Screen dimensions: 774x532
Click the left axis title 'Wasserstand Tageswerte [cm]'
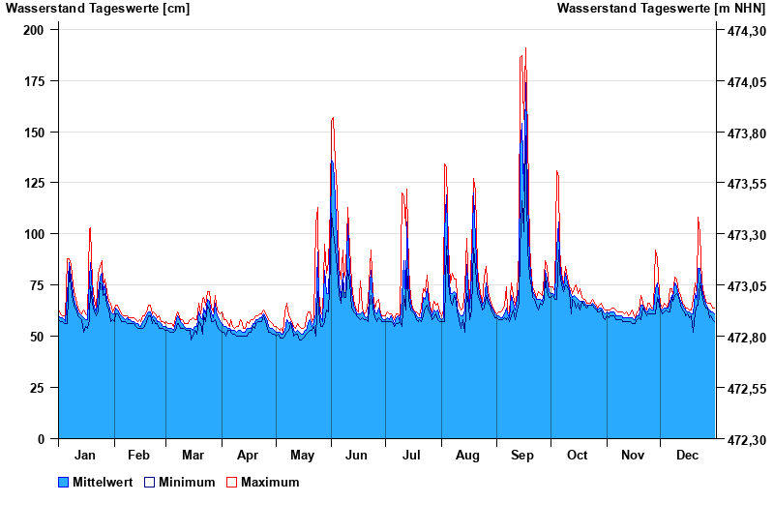point(98,9)
